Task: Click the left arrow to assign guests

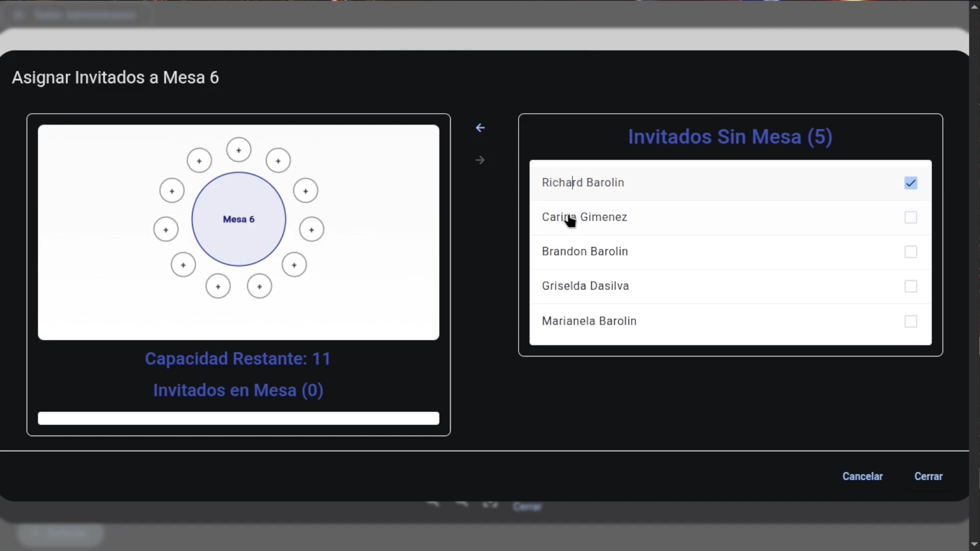Action: coord(480,128)
